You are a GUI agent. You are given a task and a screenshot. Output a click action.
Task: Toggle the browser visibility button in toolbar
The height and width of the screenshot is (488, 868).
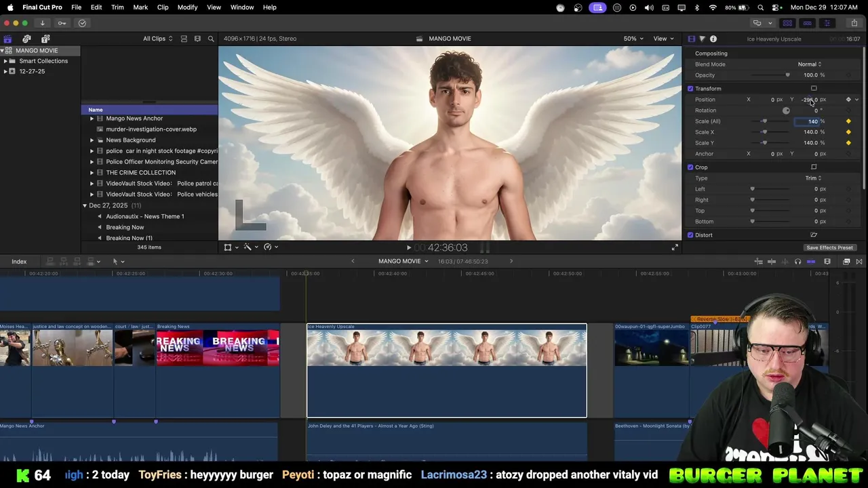(787, 23)
